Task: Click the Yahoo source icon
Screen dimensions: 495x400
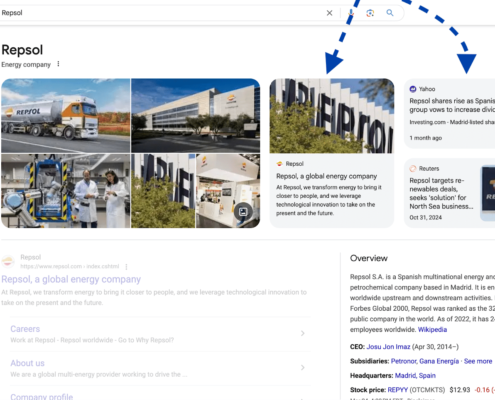Action: (x=413, y=89)
